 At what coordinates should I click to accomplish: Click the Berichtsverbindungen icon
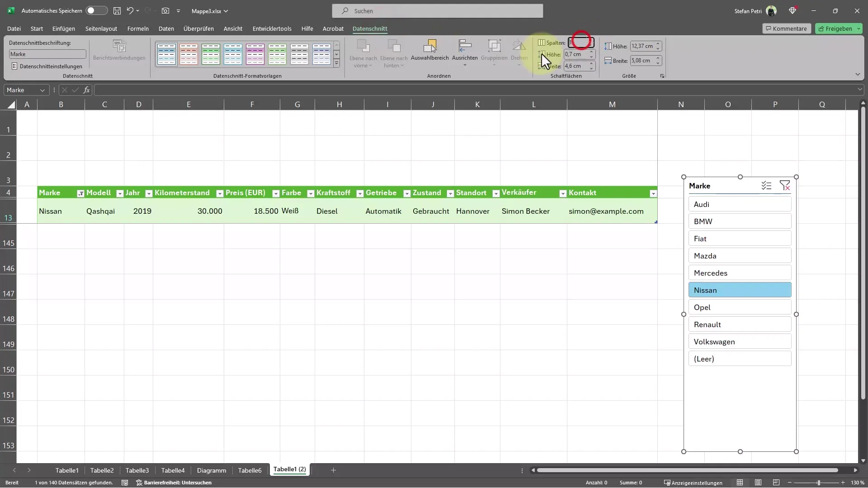119,46
